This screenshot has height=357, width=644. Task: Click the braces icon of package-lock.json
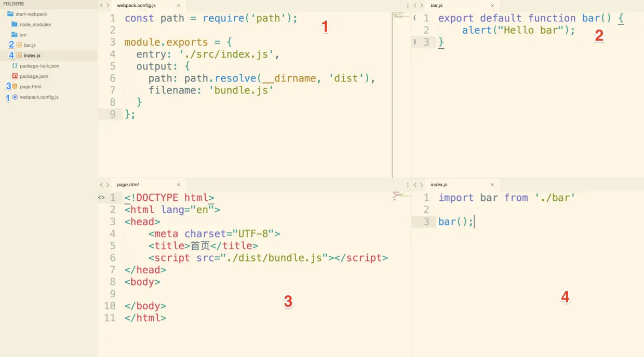pyautogui.click(x=15, y=66)
